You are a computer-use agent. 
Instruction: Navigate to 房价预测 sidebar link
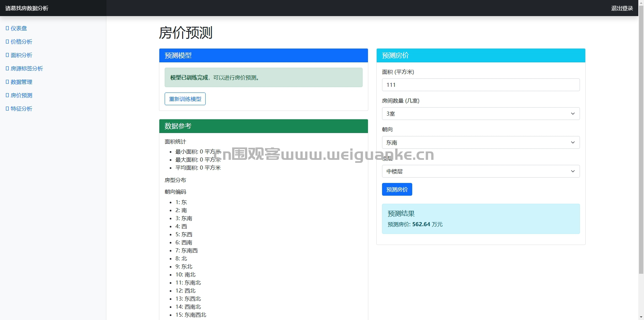point(19,95)
